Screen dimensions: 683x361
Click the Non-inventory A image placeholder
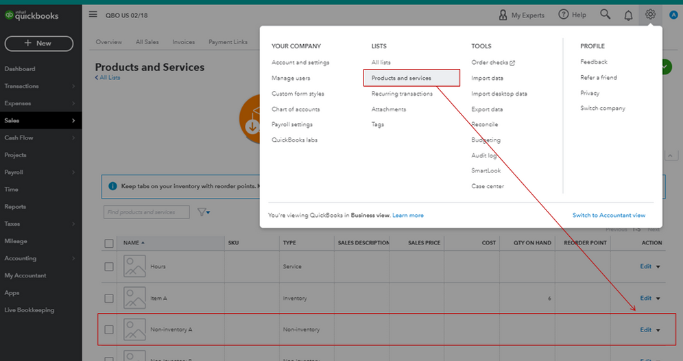coord(134,329)
